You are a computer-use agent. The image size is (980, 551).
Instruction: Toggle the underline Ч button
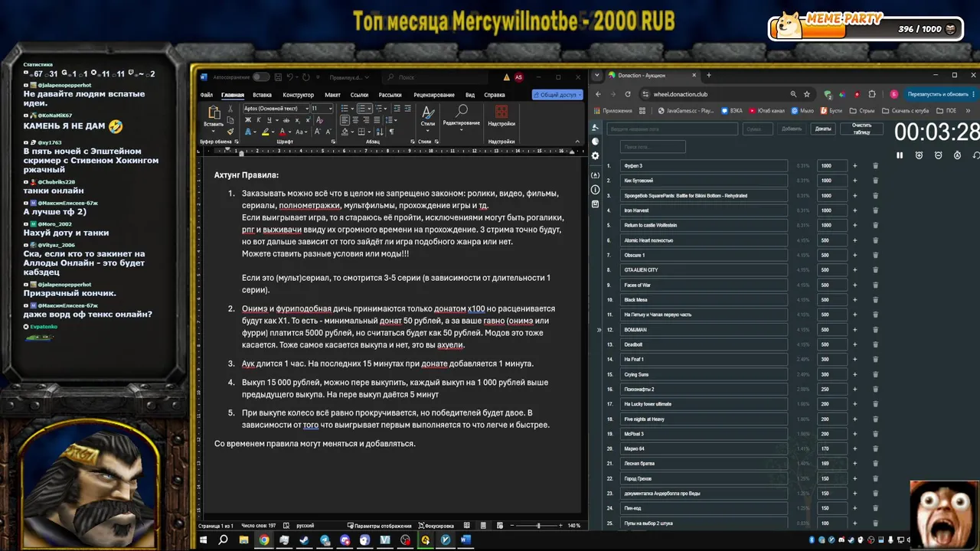pos(269,120)
